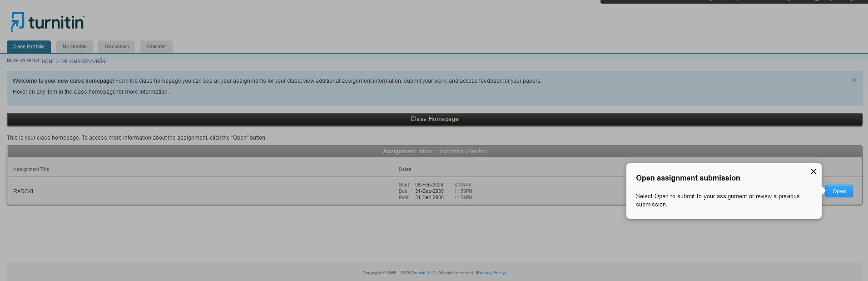
Task: Open the Discussion tab
Action: tap(117, 46)
